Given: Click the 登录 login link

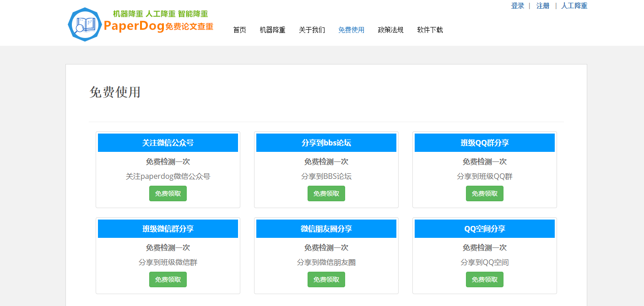Looking at the screenshot, I should [x=517, y=6].
